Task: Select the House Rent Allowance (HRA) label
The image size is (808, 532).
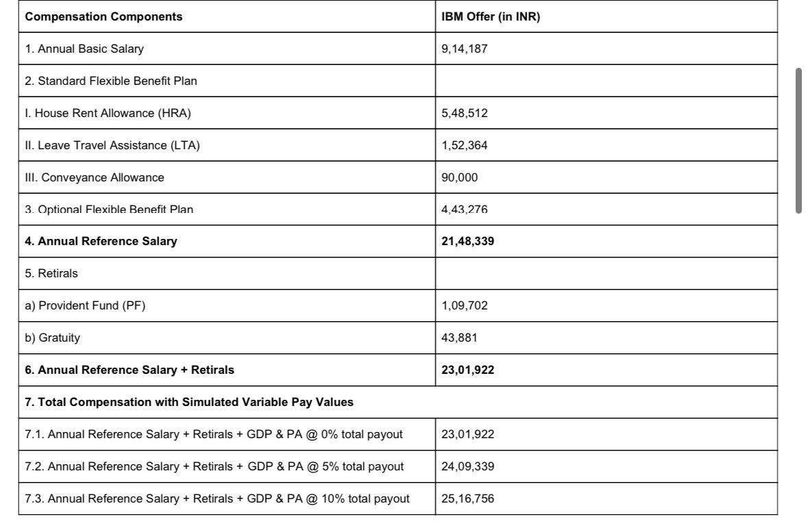Action: tap(108, 113)
